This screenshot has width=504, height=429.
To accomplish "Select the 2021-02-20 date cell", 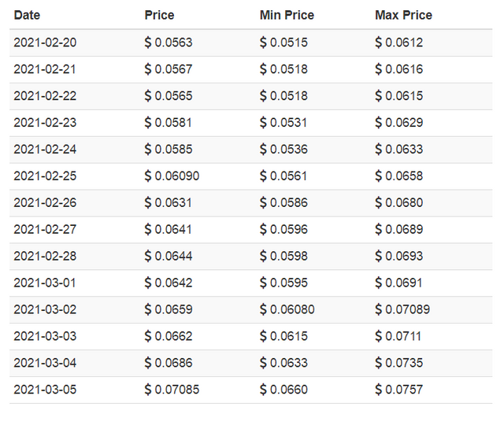I will pyautogui.click(x=45, y=43).
